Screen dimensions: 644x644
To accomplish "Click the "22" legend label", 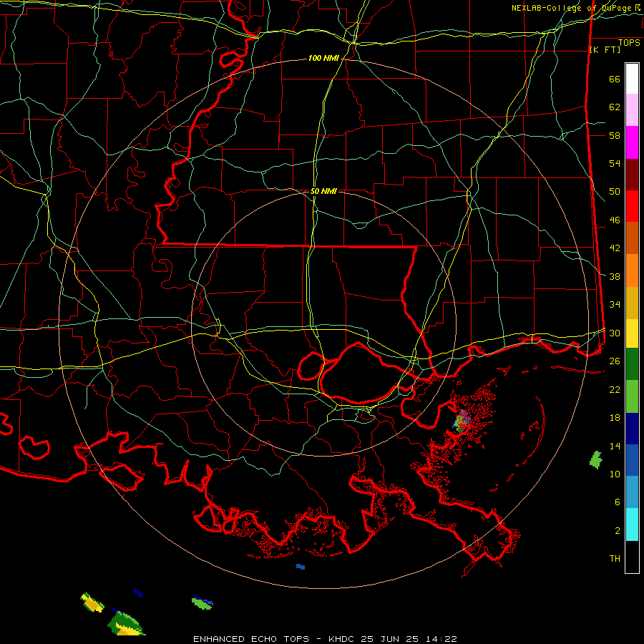I will click(x=615, y=389).
